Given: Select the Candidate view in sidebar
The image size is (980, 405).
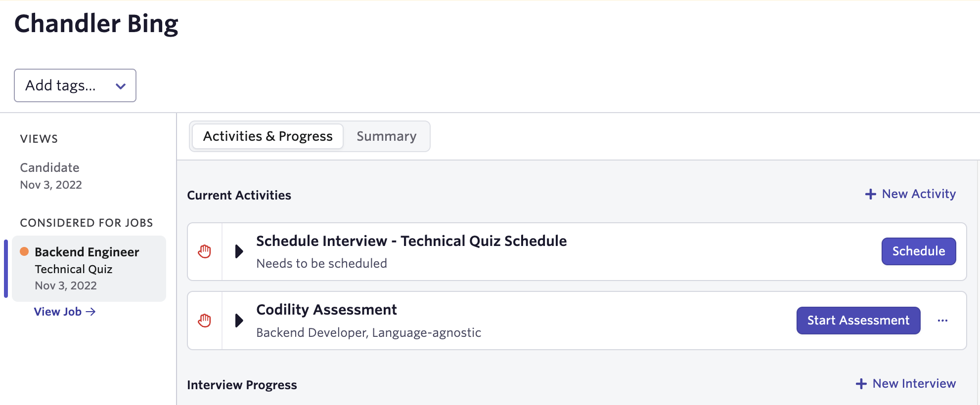Looking at the screenshot, I should click(x=50, y=176).
